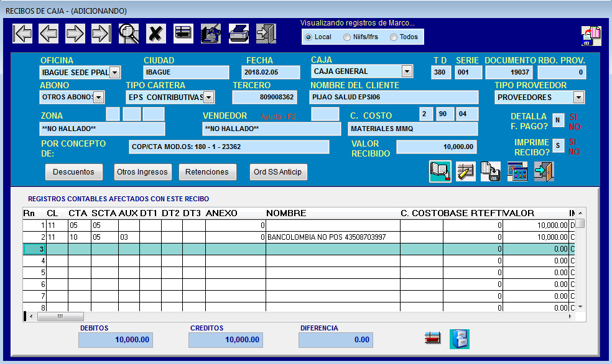Click the Ord SS Anticip button
Image resolution: width=612 pixels, height=364 pixels.
tap(278, 172)
